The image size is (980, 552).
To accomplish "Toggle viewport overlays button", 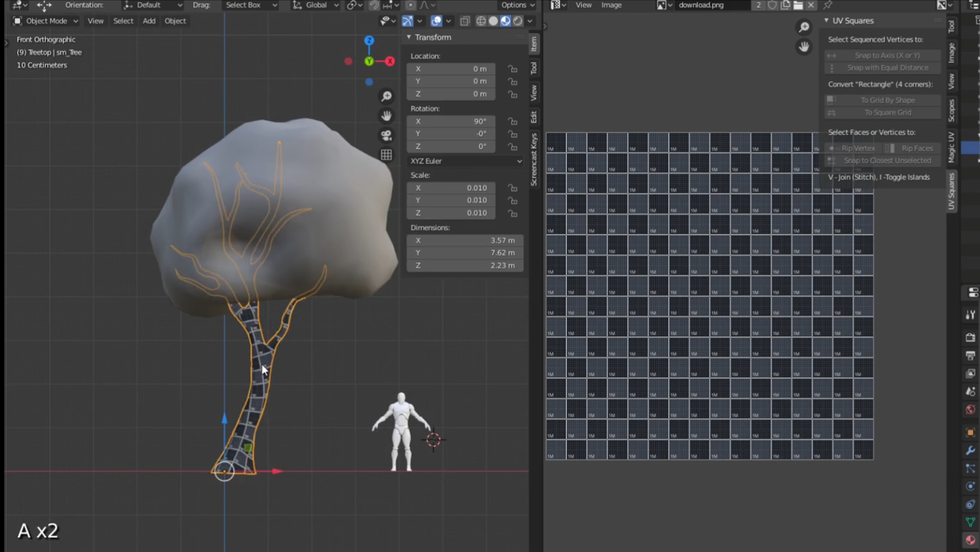I will [x=436, y=21].
